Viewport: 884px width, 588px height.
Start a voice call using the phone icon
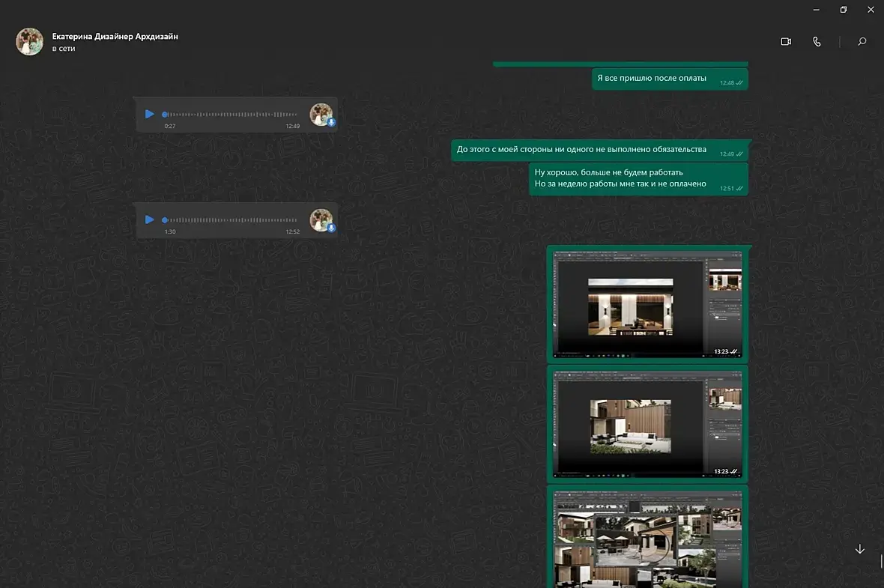click(x=817, y=42)
